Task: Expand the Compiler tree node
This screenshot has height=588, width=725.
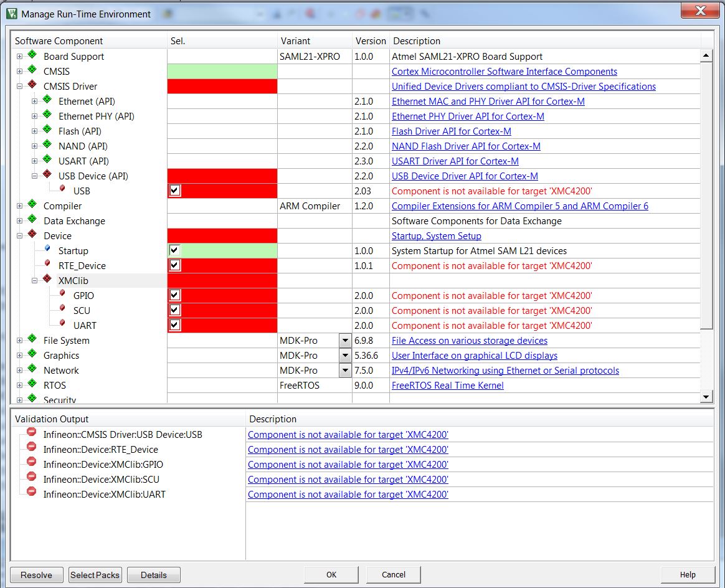Action: pyautogui.click(x=19, y=206)
